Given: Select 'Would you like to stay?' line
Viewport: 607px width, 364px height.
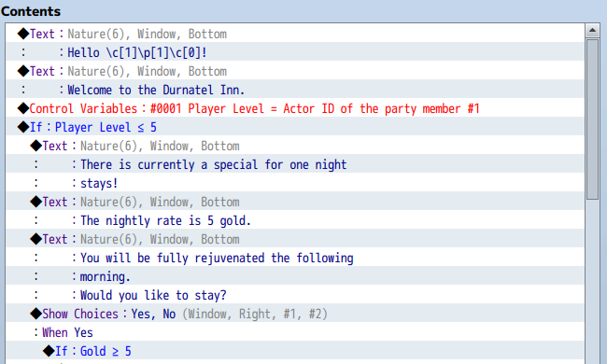Looking at the screenshot, I should 295,295.
